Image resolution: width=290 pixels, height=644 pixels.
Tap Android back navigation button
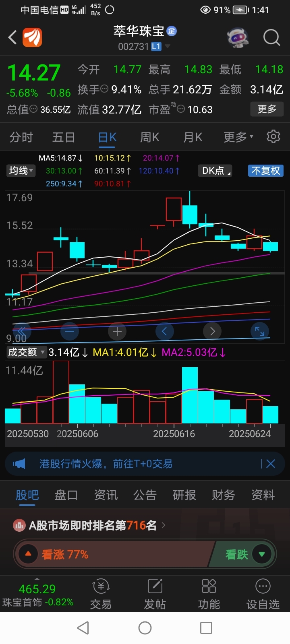coord(83,628)
